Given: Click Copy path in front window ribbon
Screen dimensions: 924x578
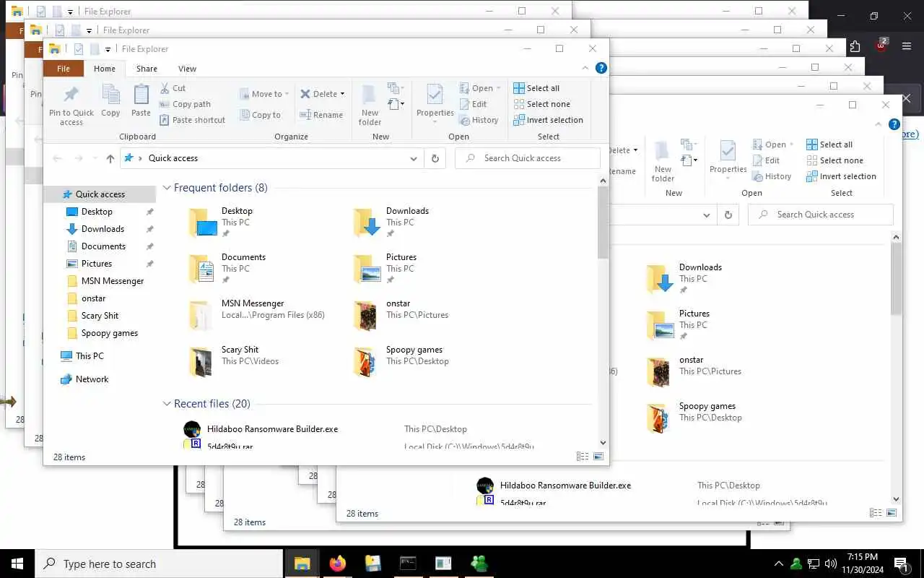Looking at the screenshot, I should [x=185, y=104].
